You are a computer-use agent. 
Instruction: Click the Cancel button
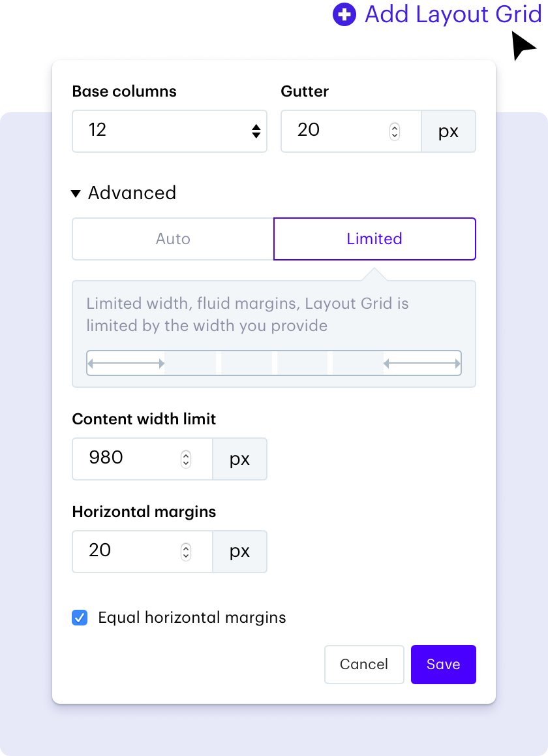[364, 665]
